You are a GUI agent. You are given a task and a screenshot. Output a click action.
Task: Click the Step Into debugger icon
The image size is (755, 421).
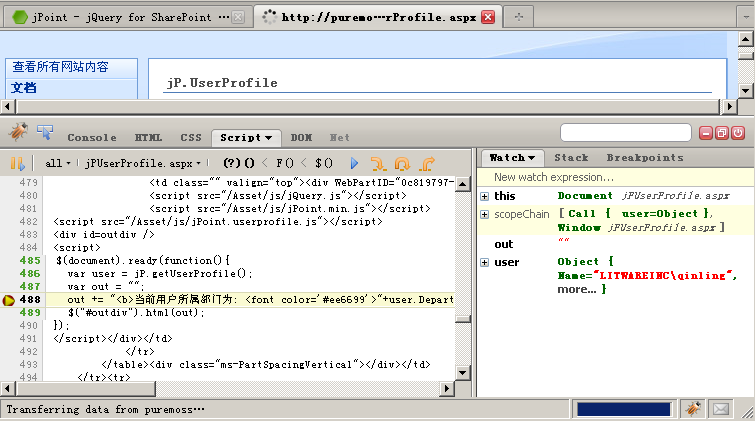point(378,164)
